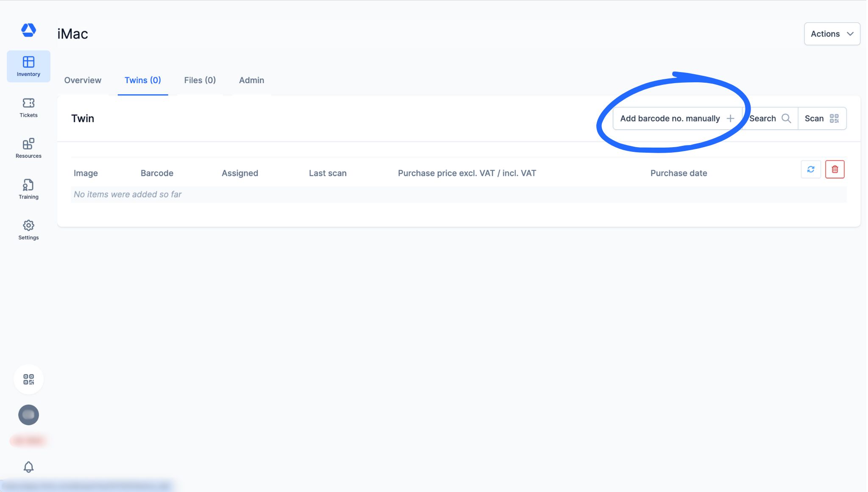Viewport: 868px width, 492px height.
Task: Open the user avatar profile
Action: click(x=28, y=415)
